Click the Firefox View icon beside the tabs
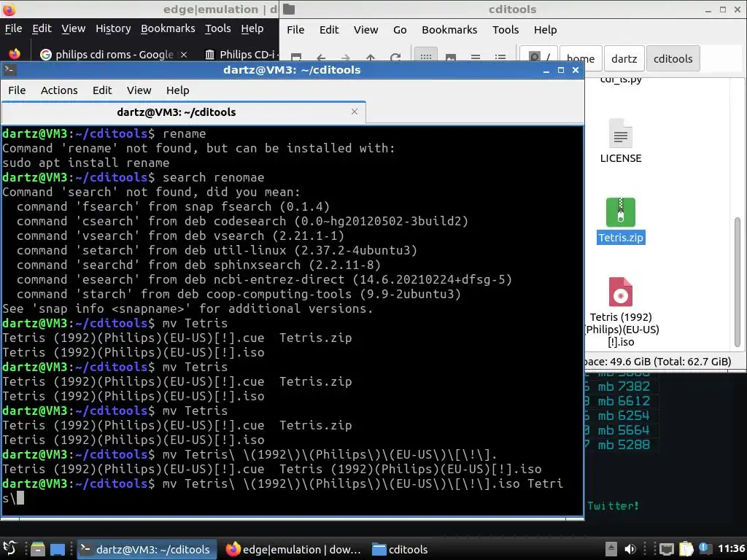 click(15, 54)
